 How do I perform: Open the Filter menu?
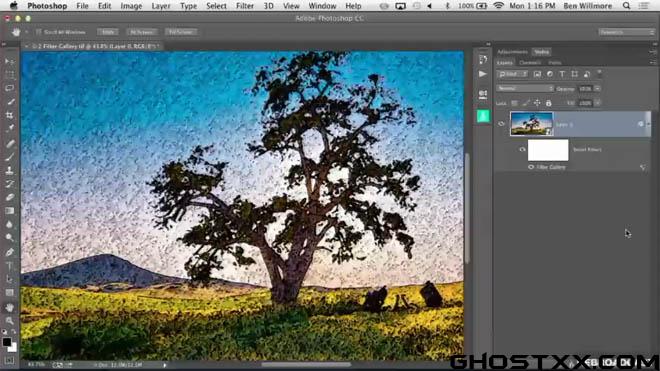click(x=245, y=6)
